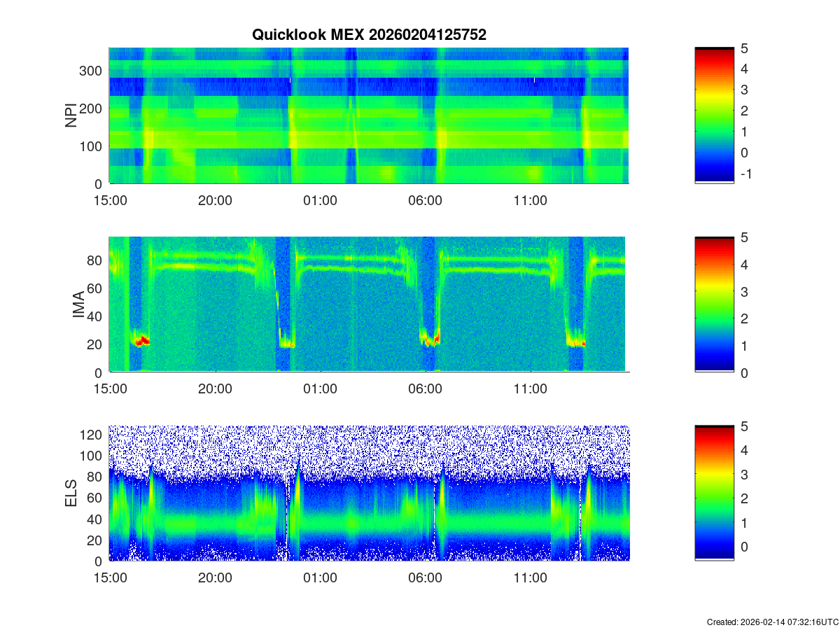Click the NPI panel's colorbar
The height and width of the screenshot is (630, 840).
714,115
